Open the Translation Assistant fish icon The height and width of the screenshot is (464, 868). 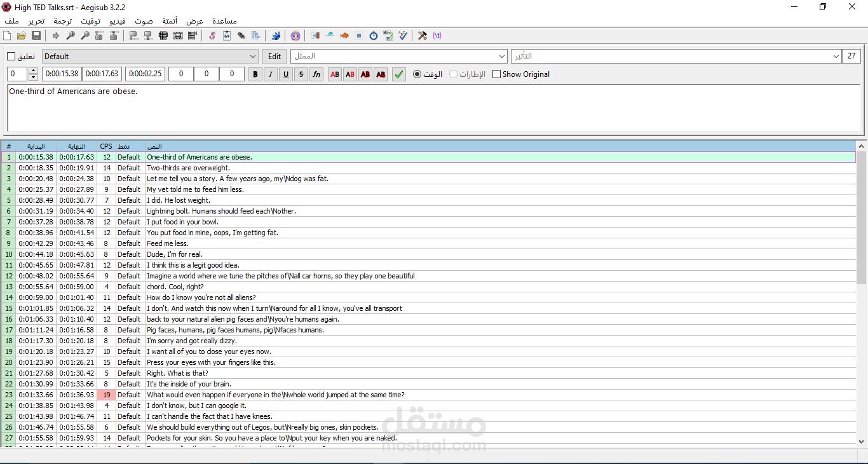[344, 36]
